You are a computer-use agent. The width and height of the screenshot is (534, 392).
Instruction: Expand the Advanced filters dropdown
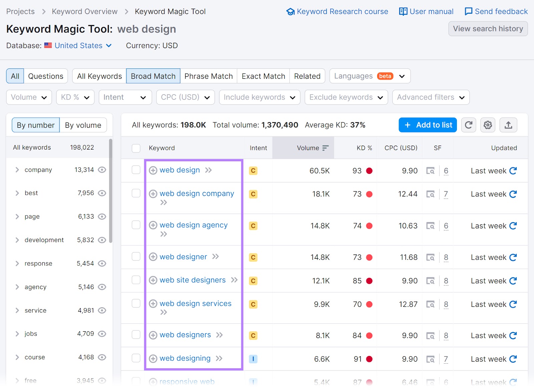[x=431, y=97]
